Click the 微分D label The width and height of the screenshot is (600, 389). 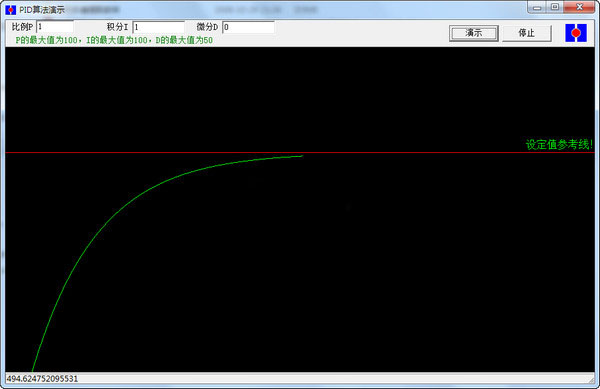click(x=207, y=27)
